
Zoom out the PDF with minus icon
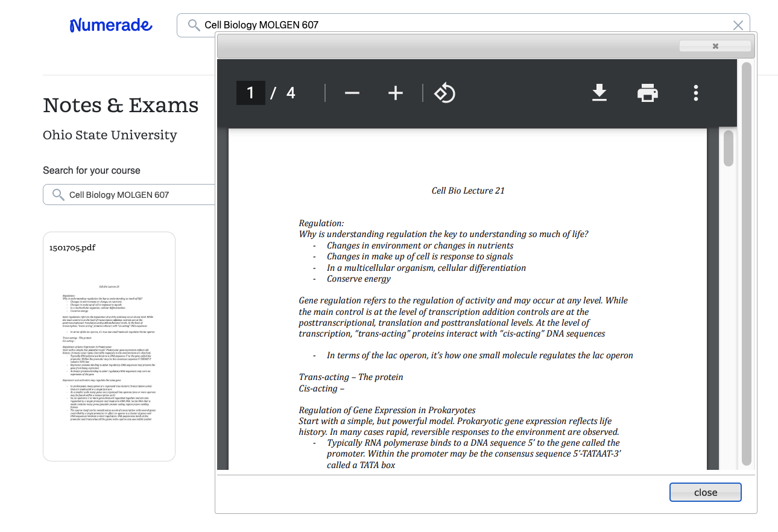[352, 93]
